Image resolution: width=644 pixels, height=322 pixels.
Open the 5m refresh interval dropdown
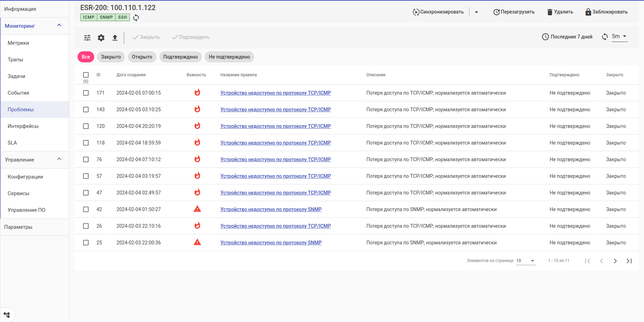619,36
